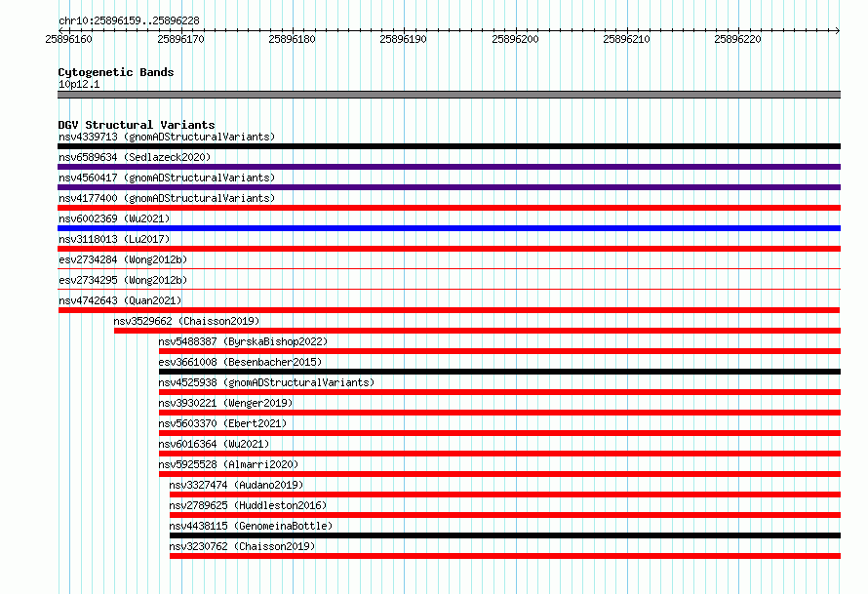Click red bar under nsv5603370
This screenshot has width=868, height=594.
click(x=500, y=433)
